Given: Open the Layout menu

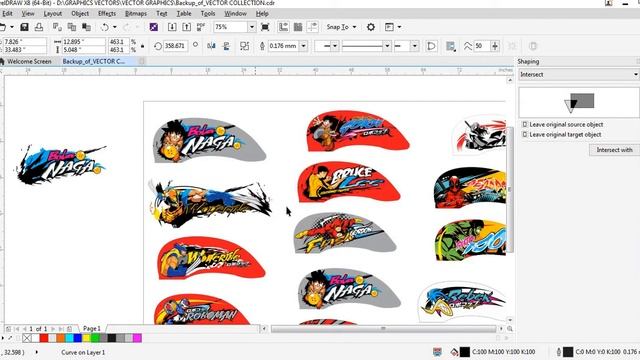Looking at the screenshot, I should [53, 13].
